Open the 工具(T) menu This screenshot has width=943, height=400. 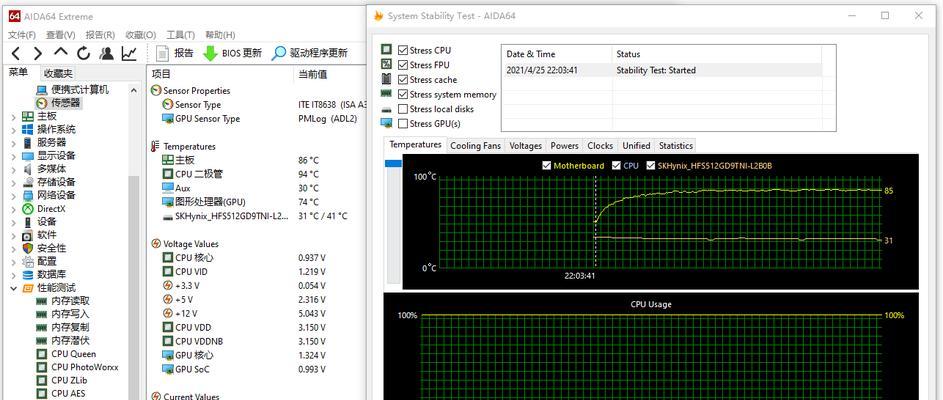pyautogui.click(x=180, y=35)
